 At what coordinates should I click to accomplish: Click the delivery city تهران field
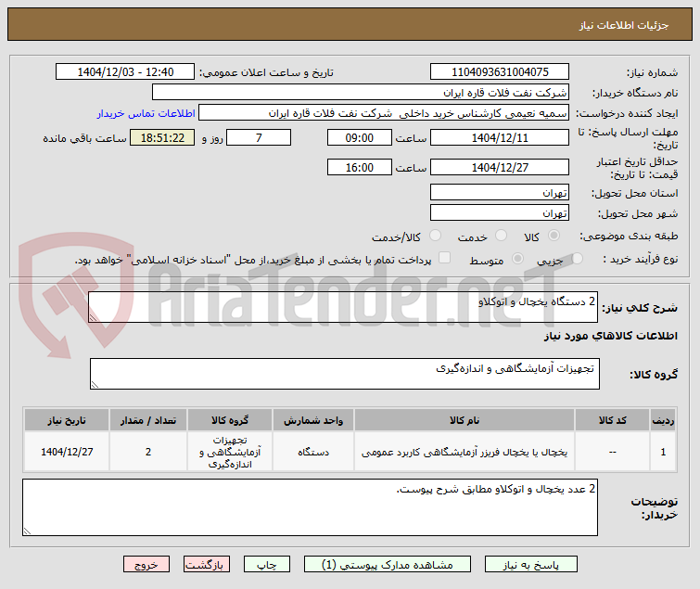pos(500,213)
